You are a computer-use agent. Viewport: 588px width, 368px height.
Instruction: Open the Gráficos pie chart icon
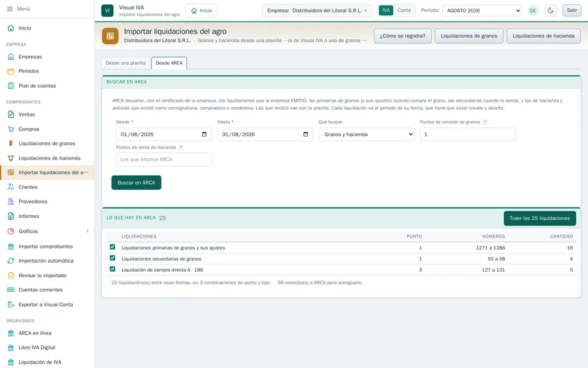point(11,231)
